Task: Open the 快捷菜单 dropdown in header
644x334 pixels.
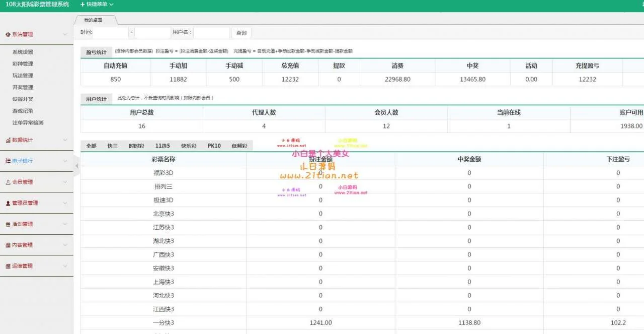Action: click(x=97, y=5)
